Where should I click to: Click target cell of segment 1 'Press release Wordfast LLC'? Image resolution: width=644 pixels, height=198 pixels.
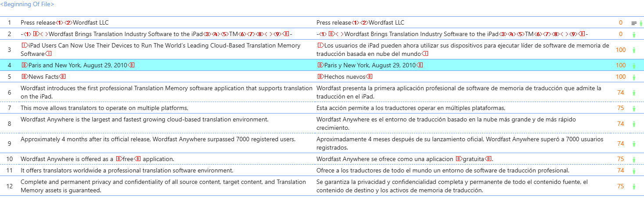click(463, 22)
